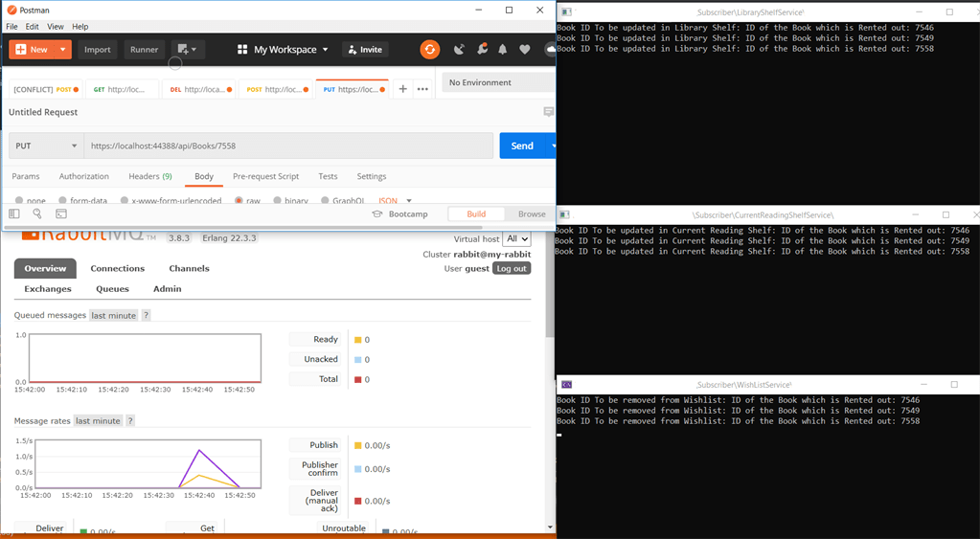
Task: Click the question mark beside Queued messages
Action: pos(146,315)
